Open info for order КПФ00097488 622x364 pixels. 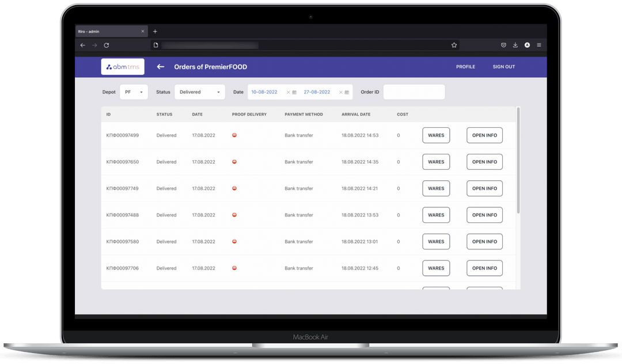(x=484, y=215)
